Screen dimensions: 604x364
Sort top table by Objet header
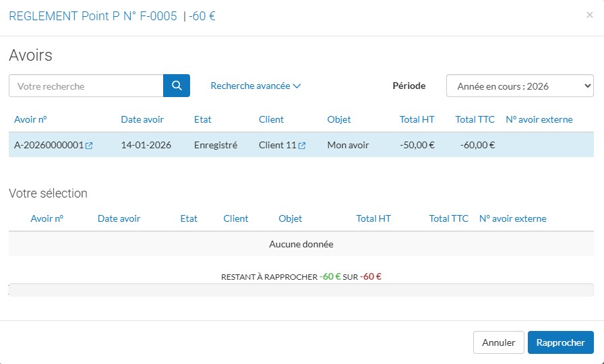point(339,119)
